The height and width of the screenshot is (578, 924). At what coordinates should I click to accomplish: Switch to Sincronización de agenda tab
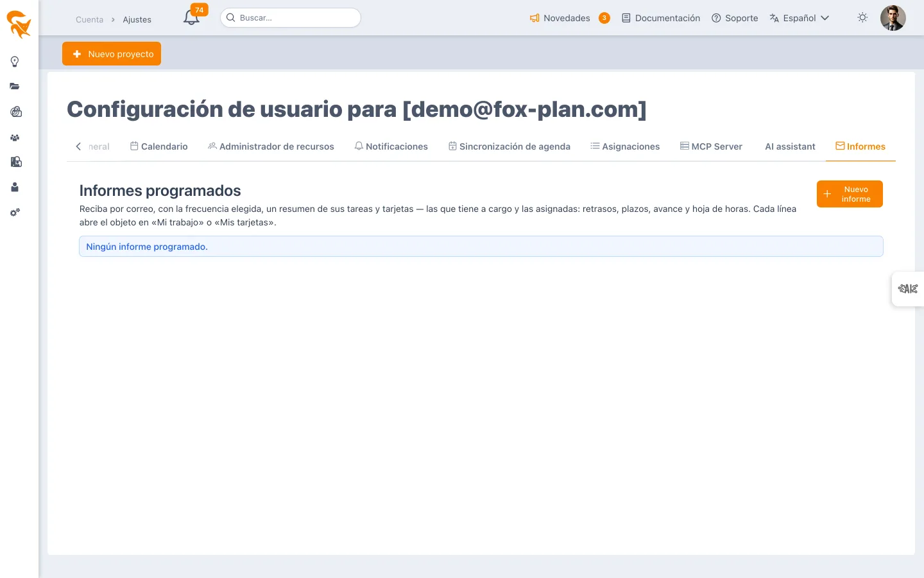click(509, 146)
